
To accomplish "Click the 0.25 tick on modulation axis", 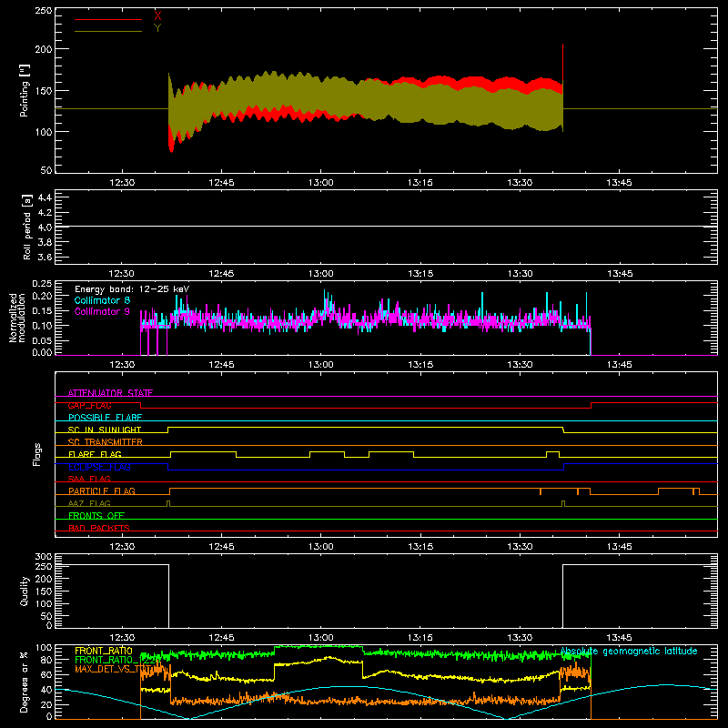I will coord(42,284).
